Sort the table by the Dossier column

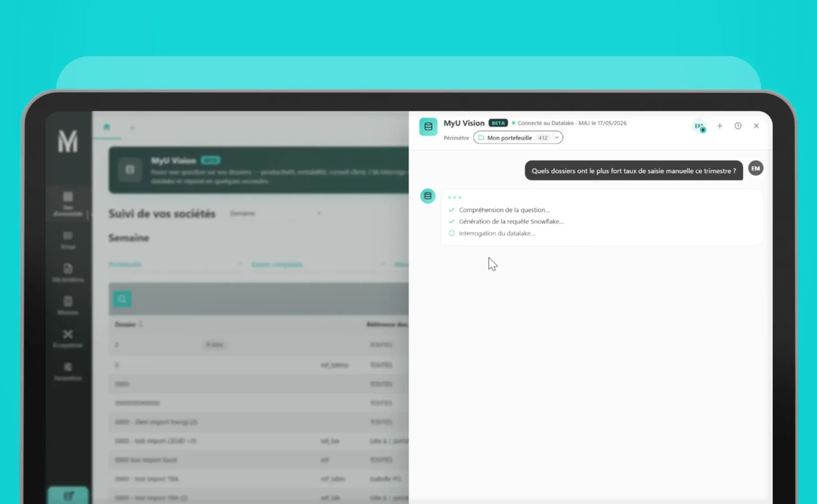click(x=128, y=324)
